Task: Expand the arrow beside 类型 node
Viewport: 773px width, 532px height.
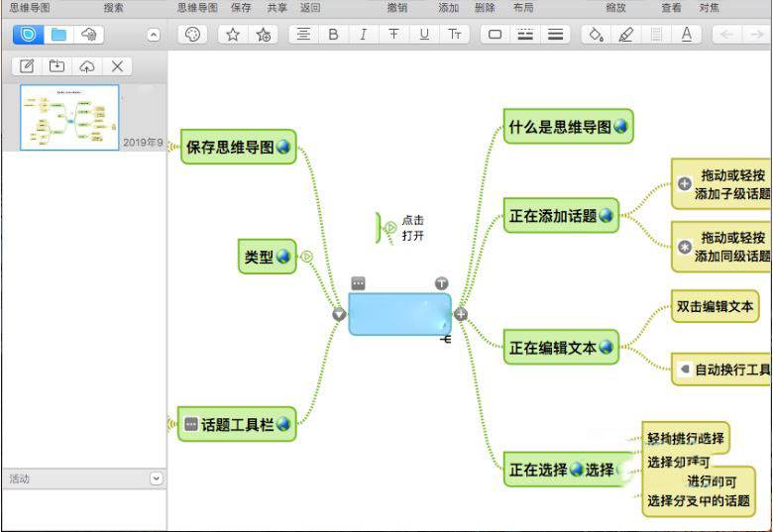Action: 307,257
